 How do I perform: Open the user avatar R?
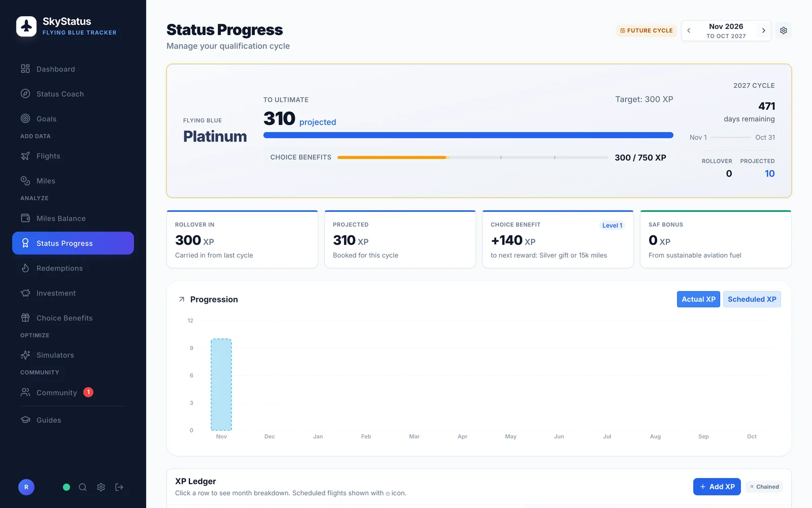pyautogui.click(x=26, y=487)
